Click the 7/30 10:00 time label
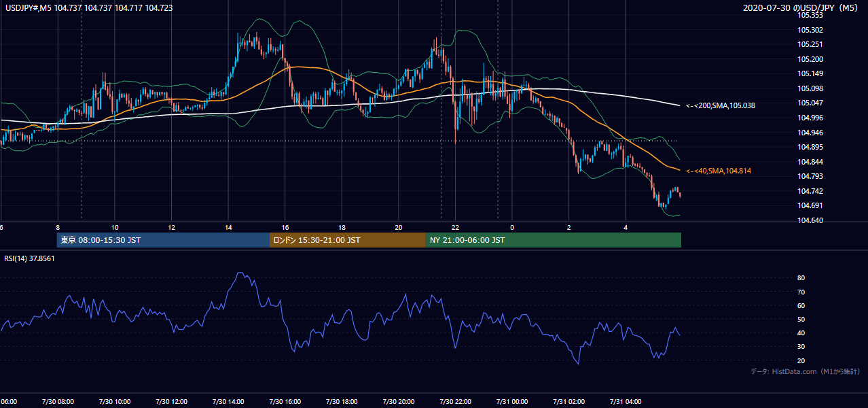Viewport: 868px width, 408px height. [115, 401]
